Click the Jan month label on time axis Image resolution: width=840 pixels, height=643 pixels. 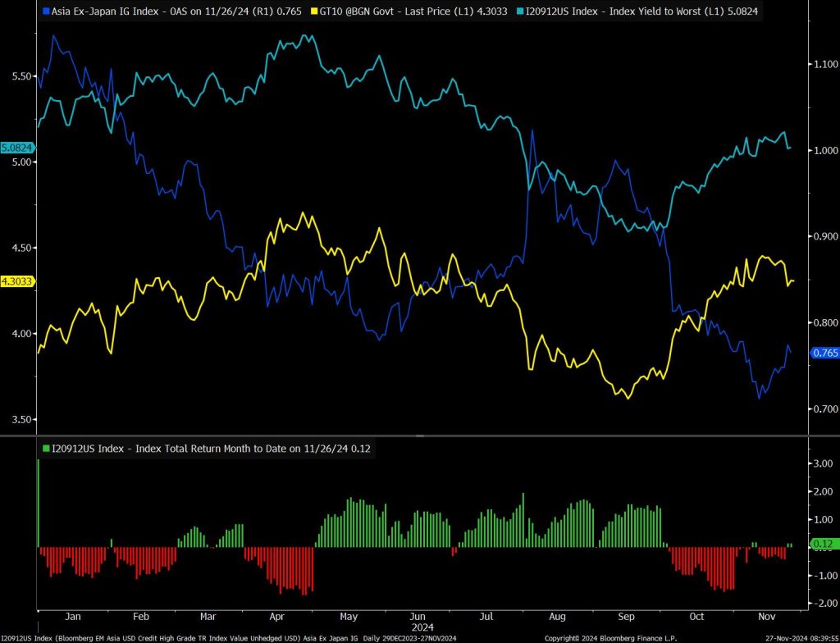click(73, 616)
